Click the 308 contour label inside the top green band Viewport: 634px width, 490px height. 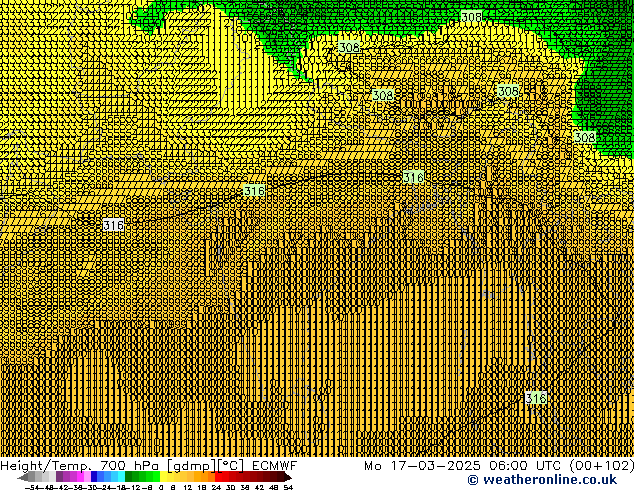(471, 17)
